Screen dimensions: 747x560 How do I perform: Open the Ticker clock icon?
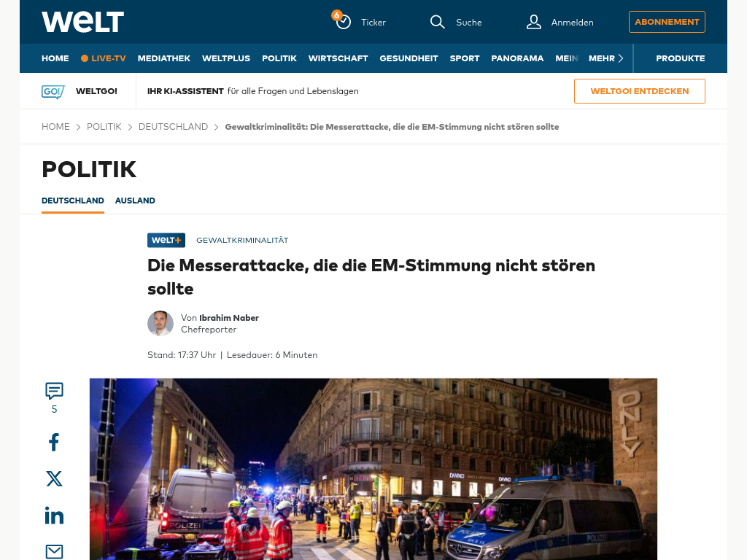point(343,21)
